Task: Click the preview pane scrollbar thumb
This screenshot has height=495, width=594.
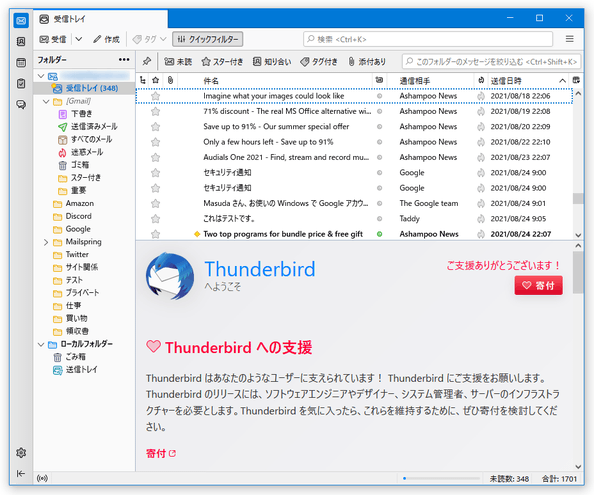Action: (x=578, y=273)
